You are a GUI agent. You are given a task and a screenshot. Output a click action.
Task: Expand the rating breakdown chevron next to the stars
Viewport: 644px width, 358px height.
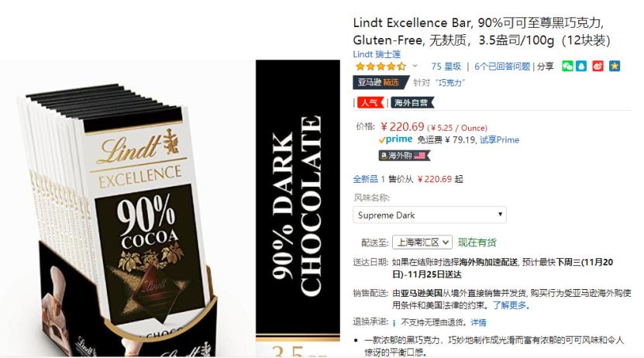(x=415, y=66)
